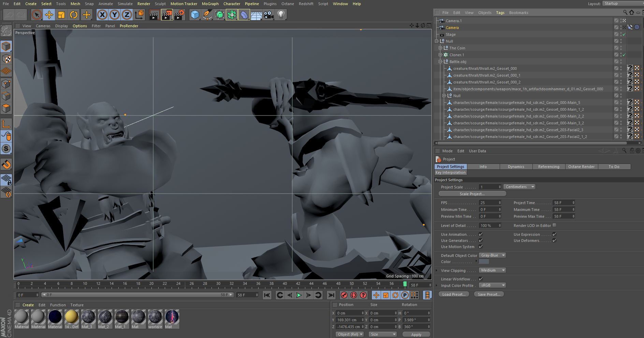Play the animation forwards

(299, 295)
